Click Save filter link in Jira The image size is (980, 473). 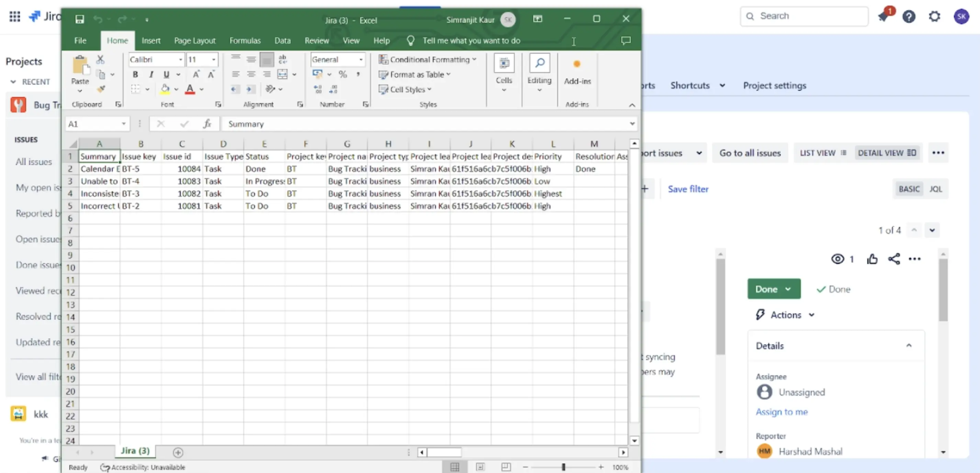[688, 189]
